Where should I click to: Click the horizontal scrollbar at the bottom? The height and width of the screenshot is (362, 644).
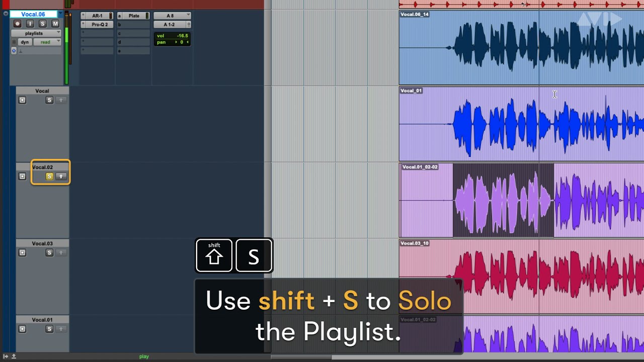click(301, 357)
